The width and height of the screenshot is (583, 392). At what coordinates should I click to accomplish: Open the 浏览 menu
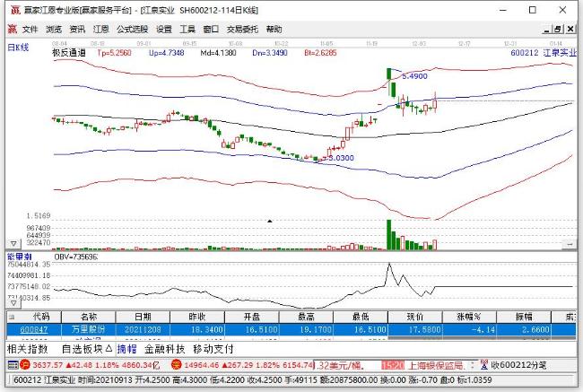[x=54, y=29]
